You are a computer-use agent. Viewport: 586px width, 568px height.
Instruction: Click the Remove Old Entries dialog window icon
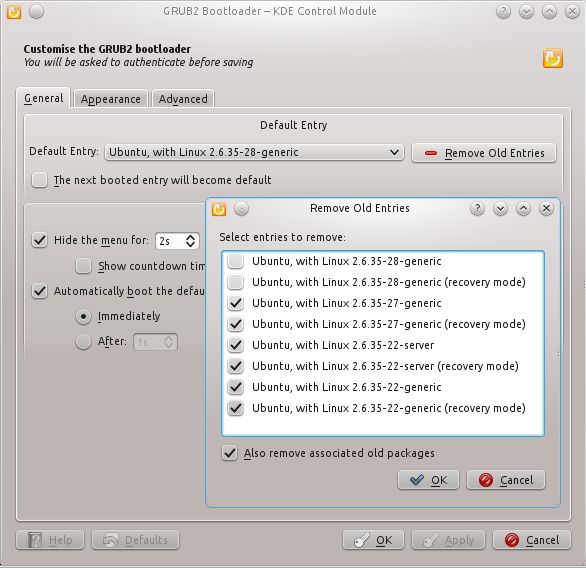tap(219, 209)
